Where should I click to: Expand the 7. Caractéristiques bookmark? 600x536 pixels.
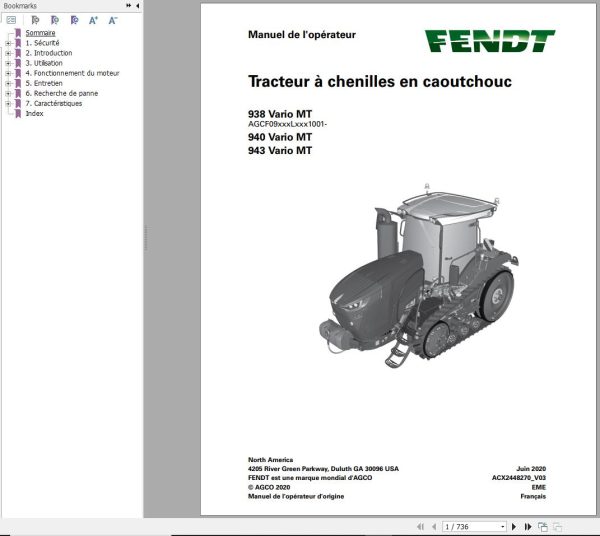[x=8, y=103]
